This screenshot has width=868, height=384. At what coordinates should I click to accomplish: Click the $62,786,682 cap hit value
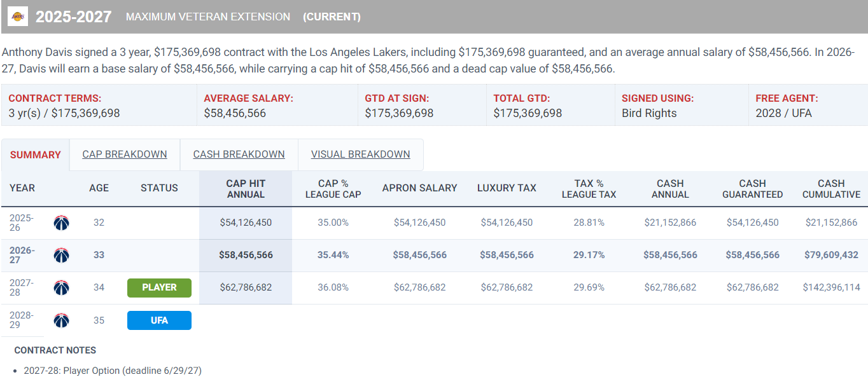246,287
